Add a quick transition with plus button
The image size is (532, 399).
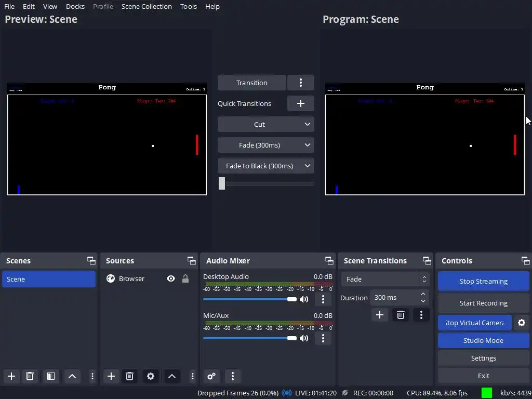point(301,103)
